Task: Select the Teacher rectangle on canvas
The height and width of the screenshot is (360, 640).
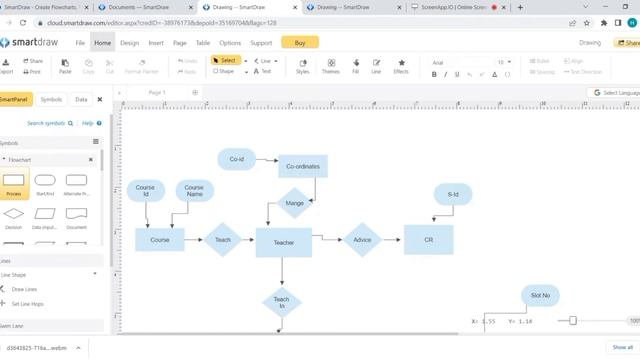Action: (284, 242)
